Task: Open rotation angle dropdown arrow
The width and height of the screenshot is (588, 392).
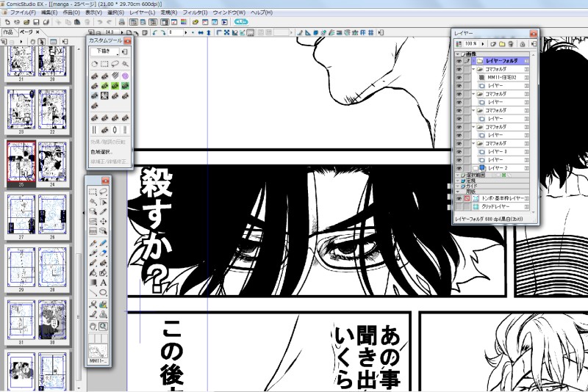Action: (x=186, y=32)
